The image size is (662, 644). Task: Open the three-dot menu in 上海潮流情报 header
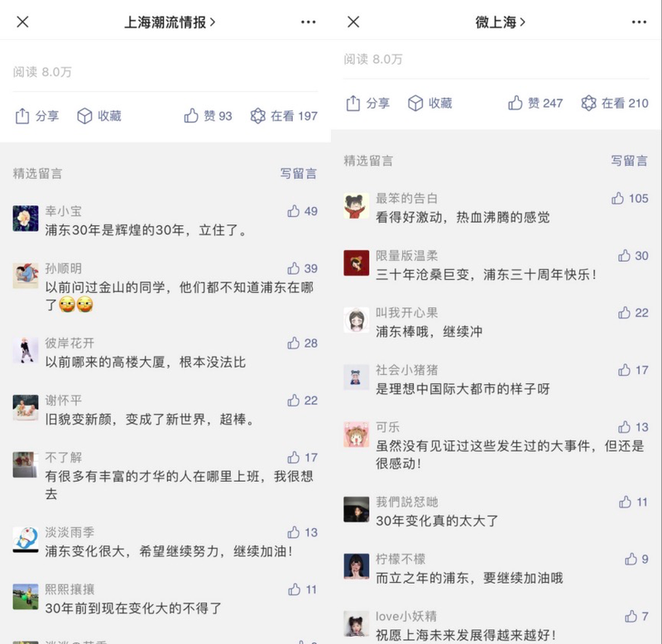[x=308, y=22]
